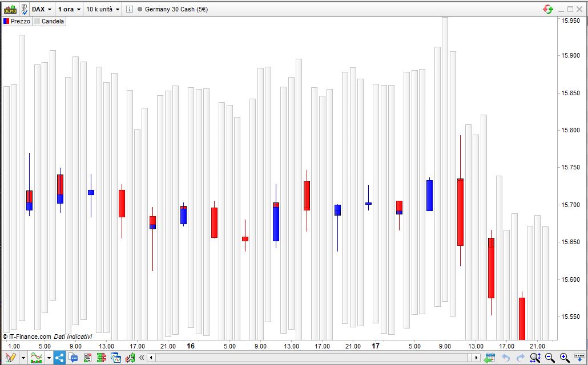Expand the drawing tools dropdown arrow
Screen dimensions: 588x365
(x=23, y=358)
